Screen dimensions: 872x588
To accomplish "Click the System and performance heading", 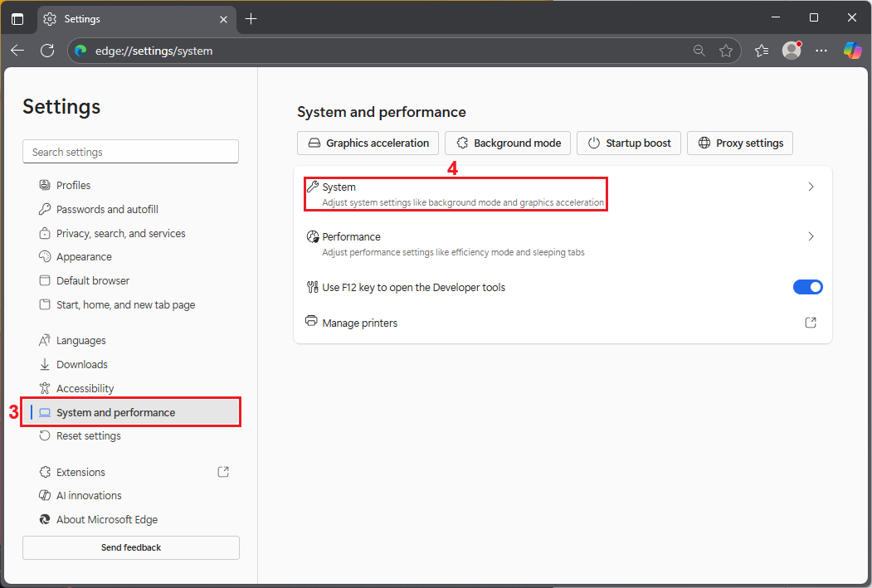I will click(382, 112).
